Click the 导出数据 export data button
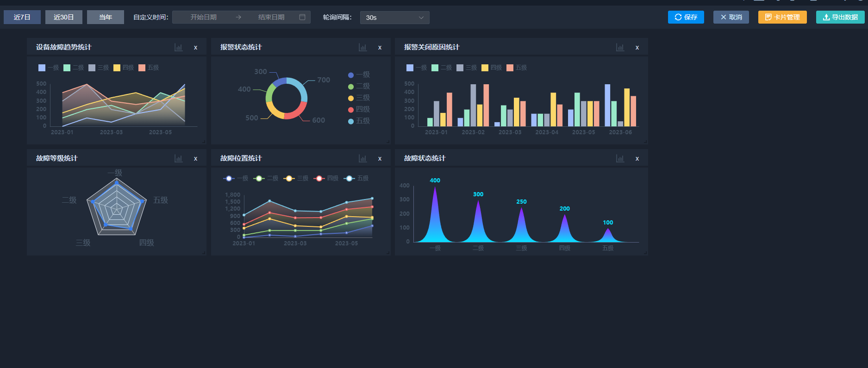The height and width of the screenshot is (368, 868). coord(840,17)
